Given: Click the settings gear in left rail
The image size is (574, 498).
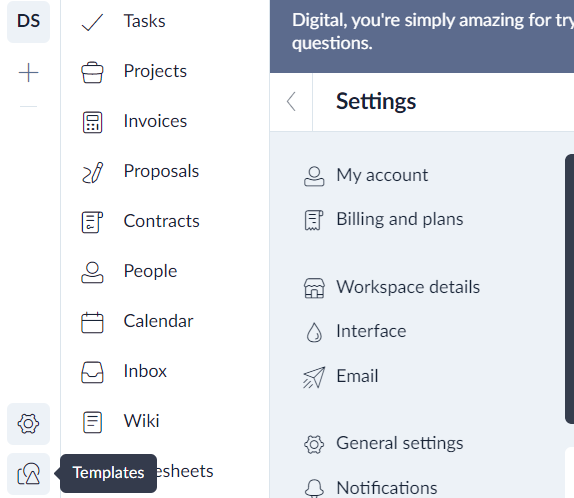Looking at the screenshot, I should pos(29,424).
